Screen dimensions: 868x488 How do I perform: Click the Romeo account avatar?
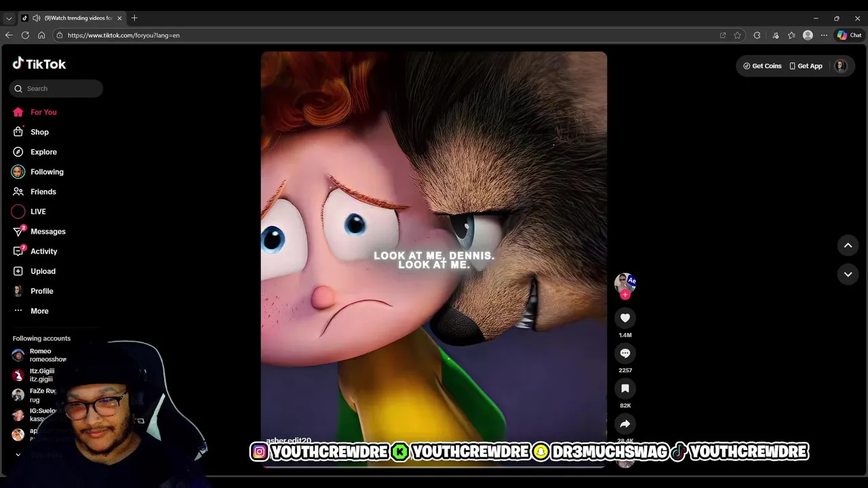click(x=18, y=355)
